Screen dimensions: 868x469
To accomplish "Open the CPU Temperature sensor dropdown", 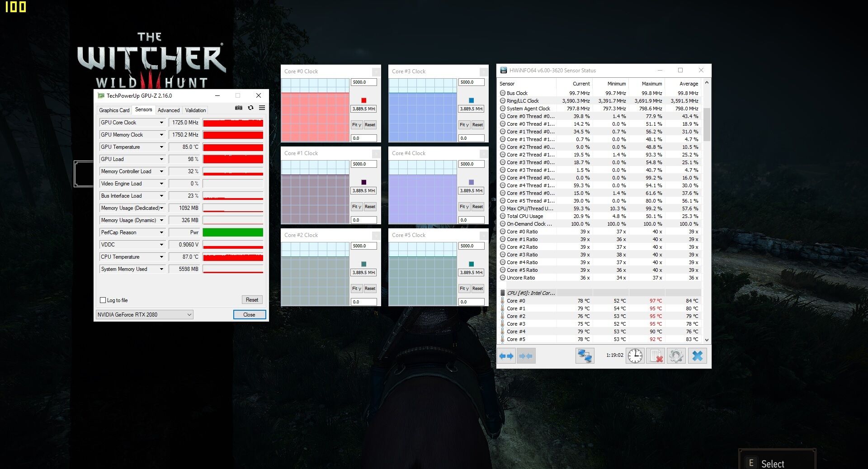I will [x=161, y=257].
